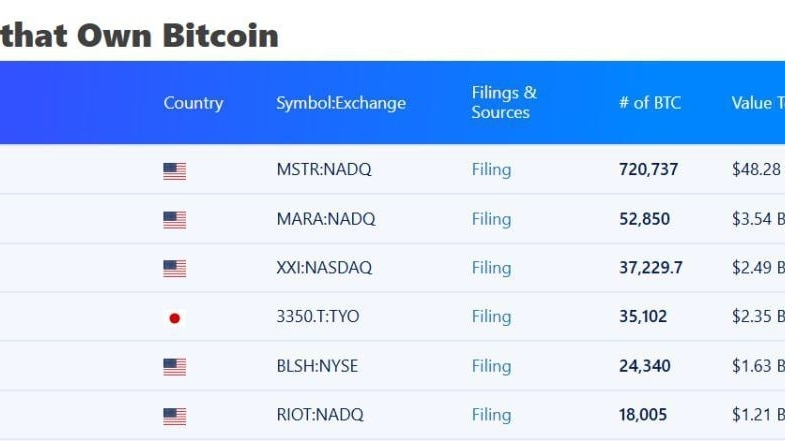Click the US flag in XXI row

tap(175, 268)
